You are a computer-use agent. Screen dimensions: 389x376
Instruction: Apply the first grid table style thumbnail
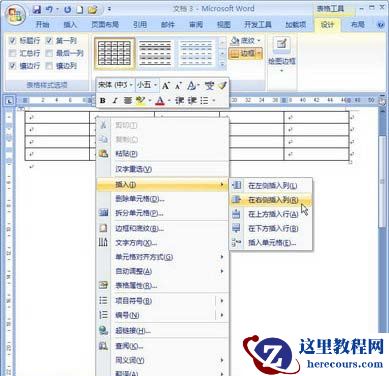coord(115,53)
